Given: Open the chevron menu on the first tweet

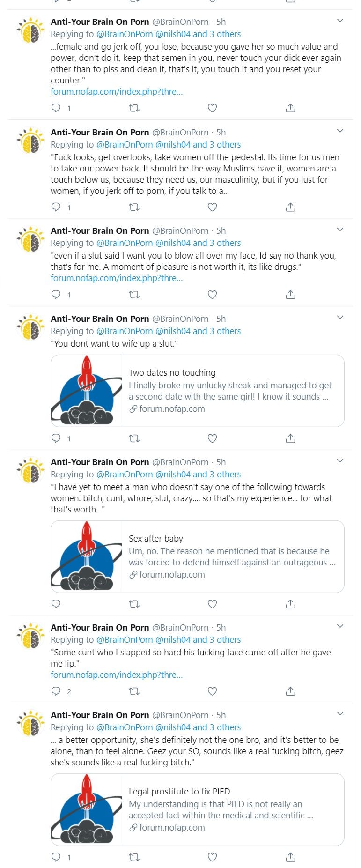Looking at the screenshot, I should [x=340, y=21].
